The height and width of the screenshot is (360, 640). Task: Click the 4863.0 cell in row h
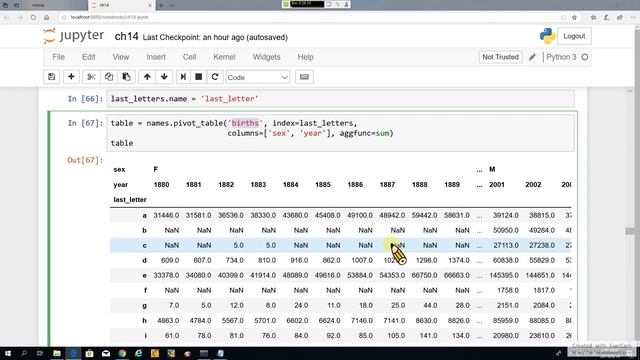(168, 321)
